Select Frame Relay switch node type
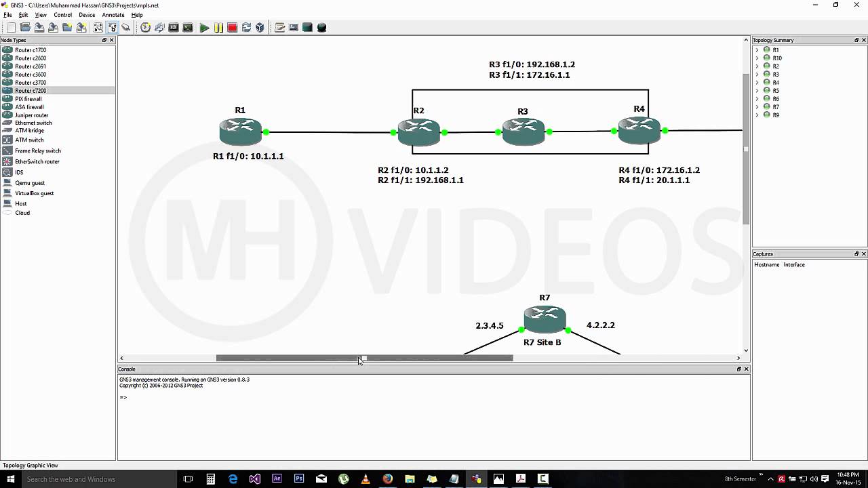This screenshot has height=488, width=868. [x=58, y=150]
